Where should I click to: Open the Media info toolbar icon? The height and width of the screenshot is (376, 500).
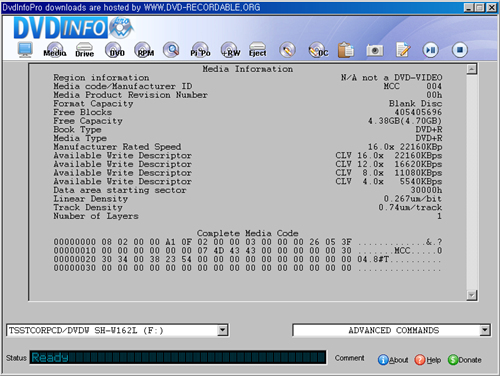[55, 50]
